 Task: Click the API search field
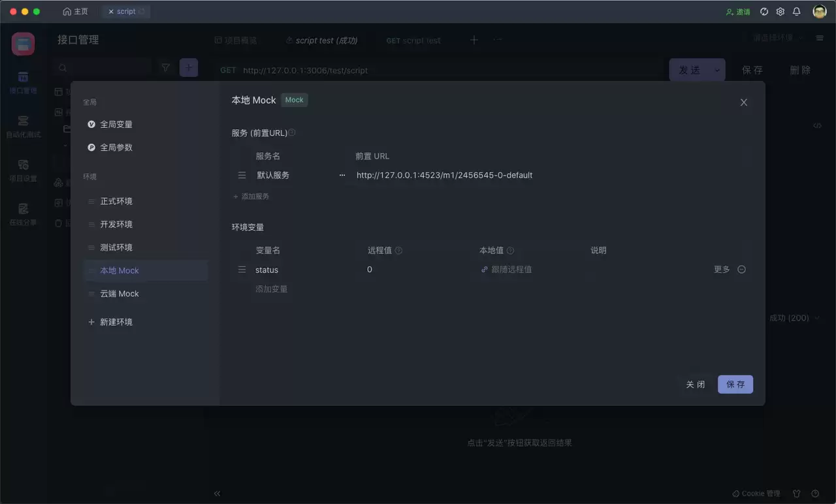(x=103, y=67)
